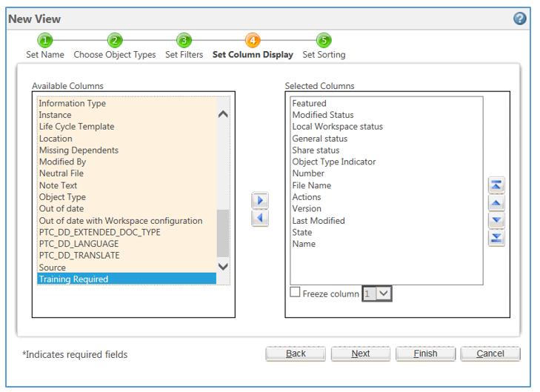
Task: Select Instance in Available Columns
Action: pos(127,115)
